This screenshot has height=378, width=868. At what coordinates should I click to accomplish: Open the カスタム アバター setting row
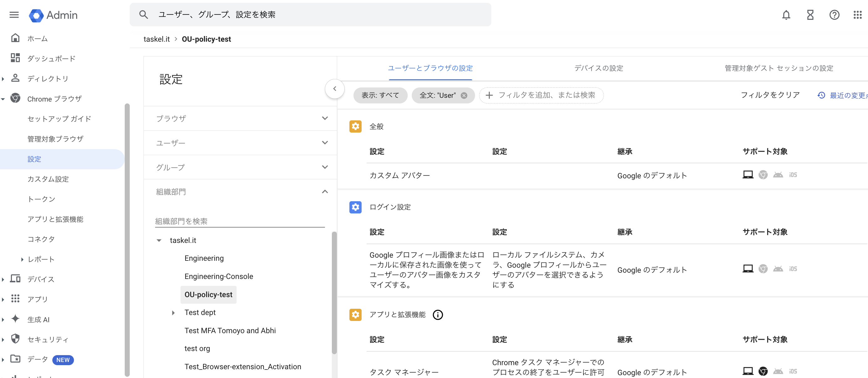pos(399,175)
